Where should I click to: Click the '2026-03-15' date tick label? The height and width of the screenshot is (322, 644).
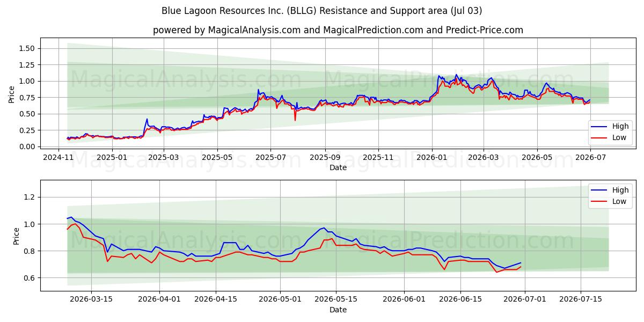pyautogui.click(x=91, y=299)
